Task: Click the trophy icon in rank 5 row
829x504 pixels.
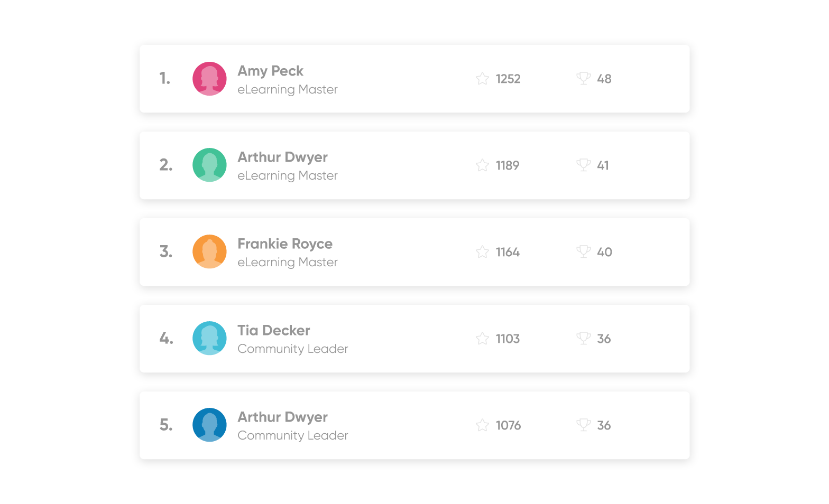Action: 584,425
